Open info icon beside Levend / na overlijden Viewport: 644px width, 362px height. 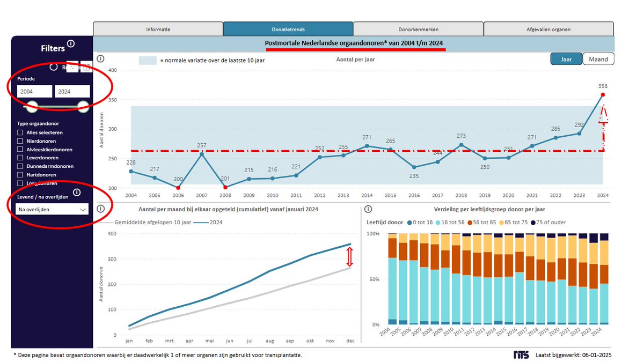(x=77, y=193)
